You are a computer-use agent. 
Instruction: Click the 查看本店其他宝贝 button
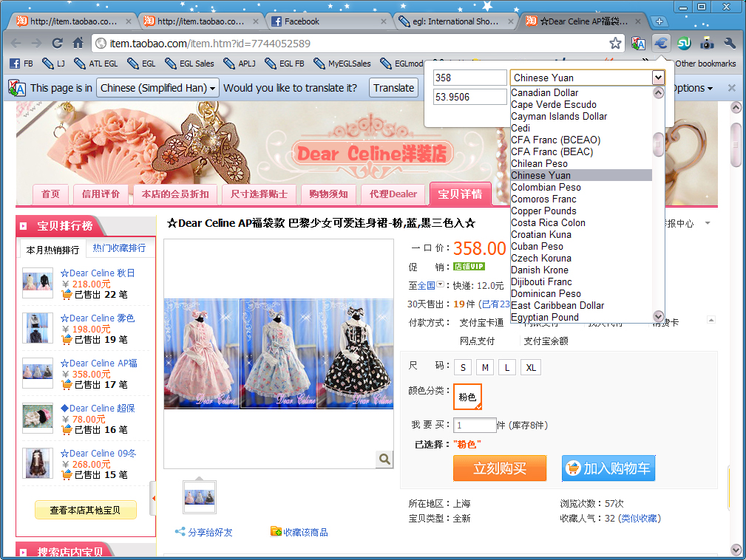86,510
